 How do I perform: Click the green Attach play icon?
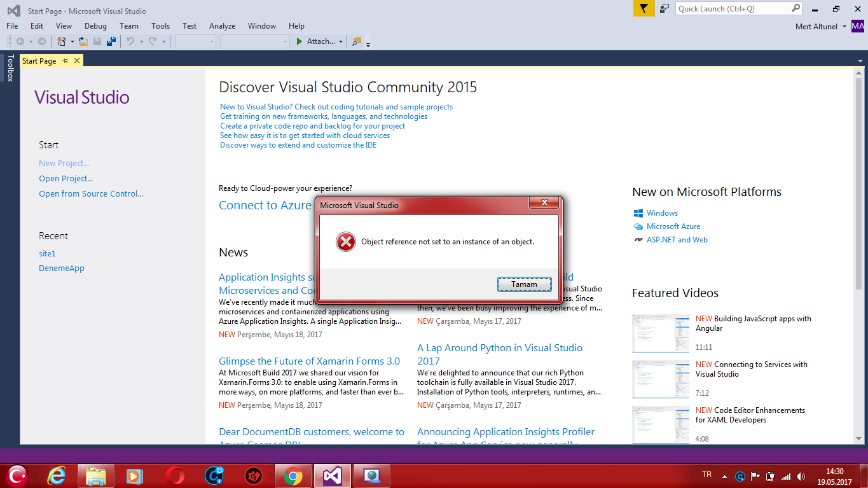300,41
